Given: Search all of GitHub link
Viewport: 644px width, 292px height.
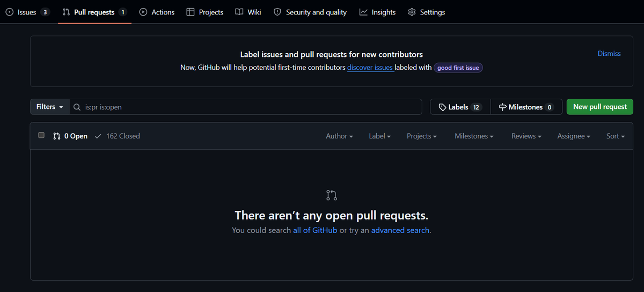Looking at the screenshot, I should [315, 230].
